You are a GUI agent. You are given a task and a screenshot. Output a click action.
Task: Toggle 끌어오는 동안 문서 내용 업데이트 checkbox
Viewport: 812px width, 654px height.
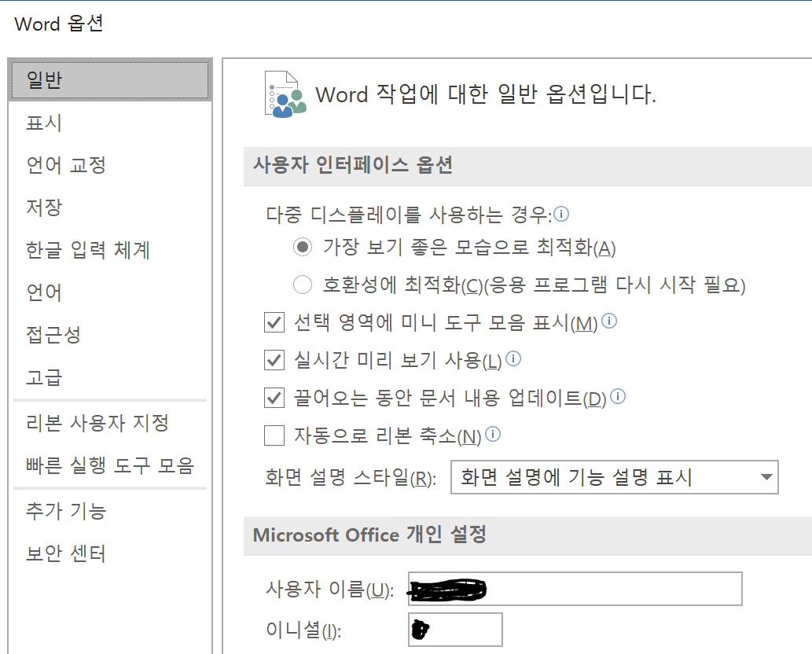coord(274,398)
